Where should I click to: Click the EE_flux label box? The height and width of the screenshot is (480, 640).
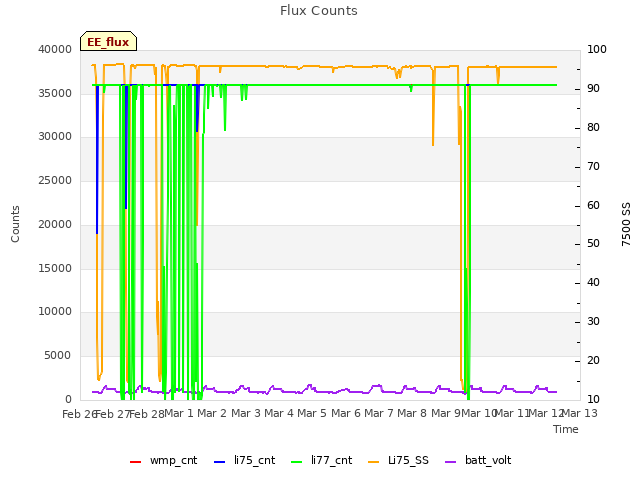point(108,41)
